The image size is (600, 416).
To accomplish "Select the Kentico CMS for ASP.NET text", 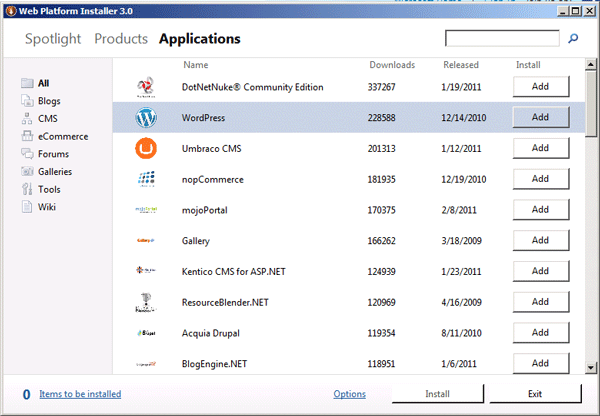I will (x=233, y=272).
